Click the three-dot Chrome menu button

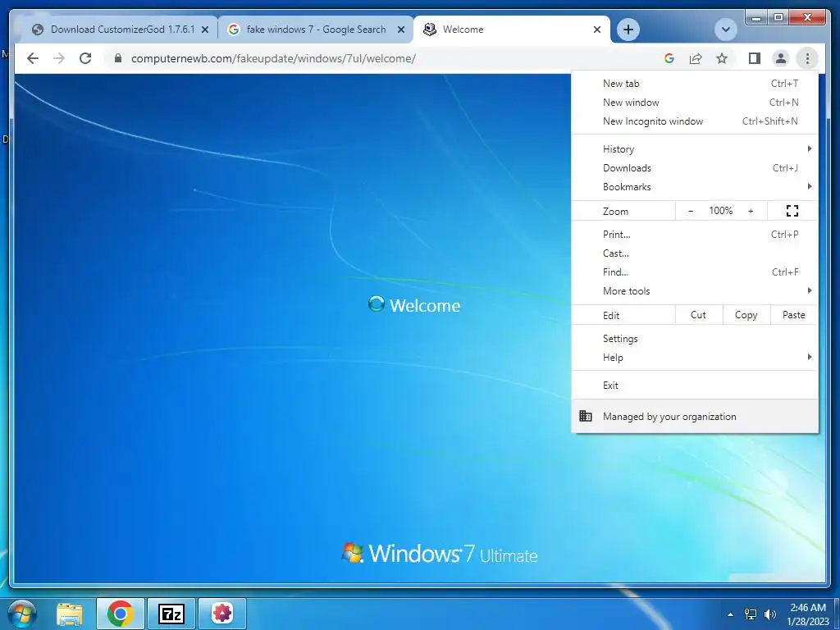[x=807, y=58]
